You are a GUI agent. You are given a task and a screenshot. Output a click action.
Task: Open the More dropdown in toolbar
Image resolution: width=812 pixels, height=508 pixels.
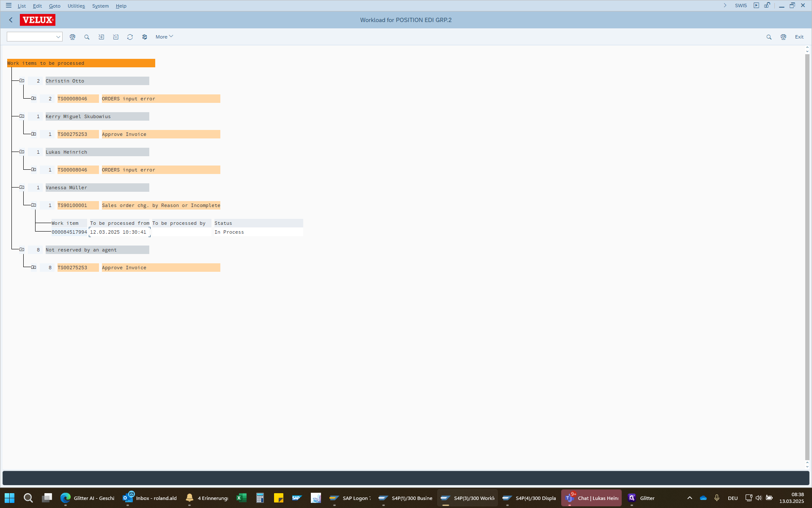coord(164,37)
